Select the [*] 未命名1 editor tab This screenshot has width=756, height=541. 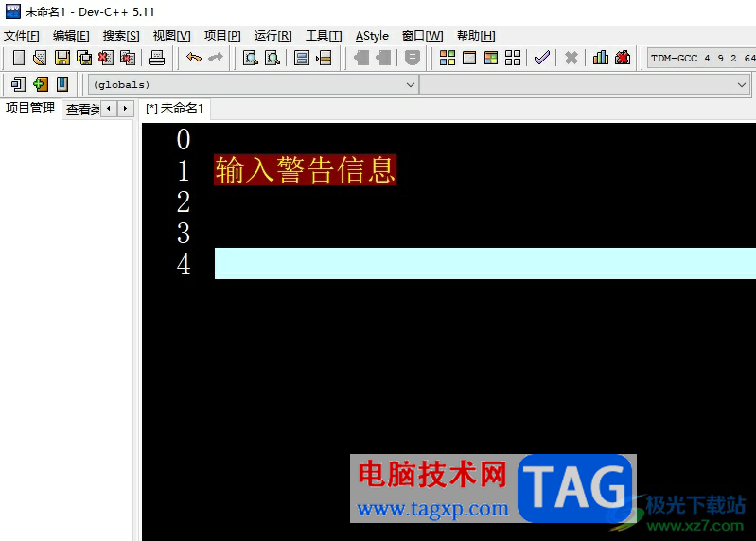[174, 109]
